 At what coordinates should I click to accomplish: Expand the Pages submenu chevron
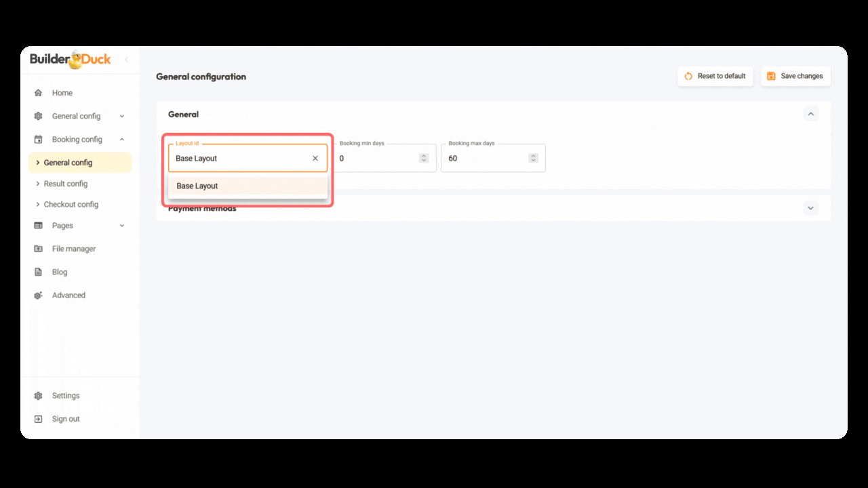pyautogui.click(x=122, y=226)
